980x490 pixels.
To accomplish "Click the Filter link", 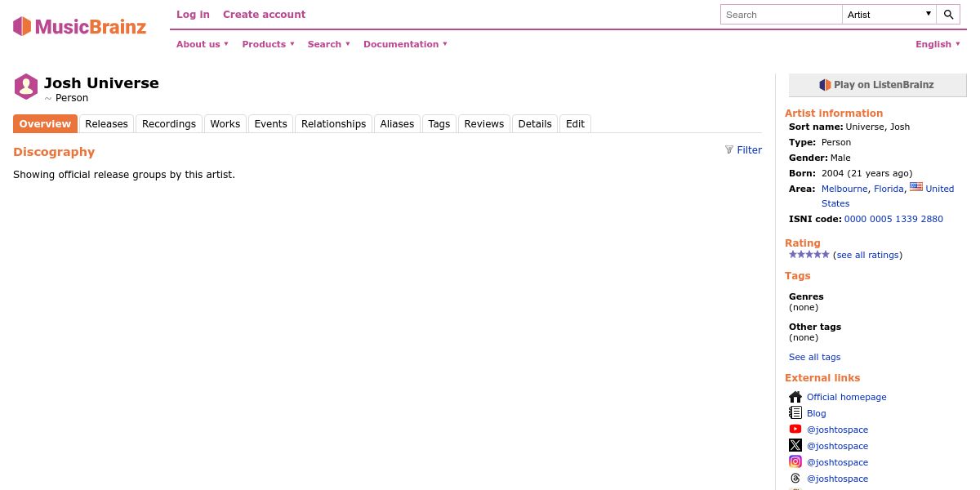I will (x=749, y=149).
